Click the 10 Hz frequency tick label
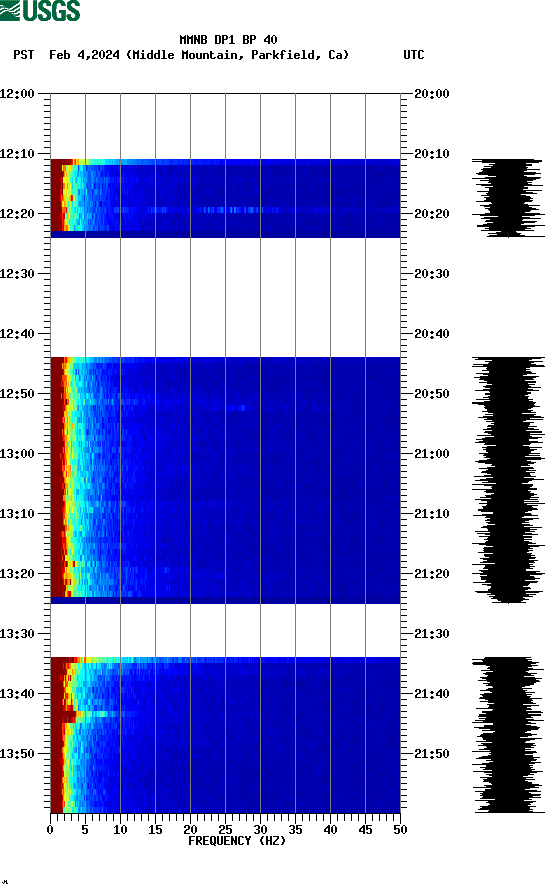 [120, 830]
